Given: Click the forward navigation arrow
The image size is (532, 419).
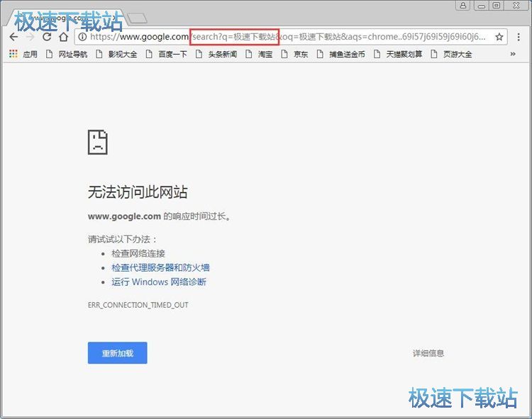Looking at the screenshot, I should [31, 37].
